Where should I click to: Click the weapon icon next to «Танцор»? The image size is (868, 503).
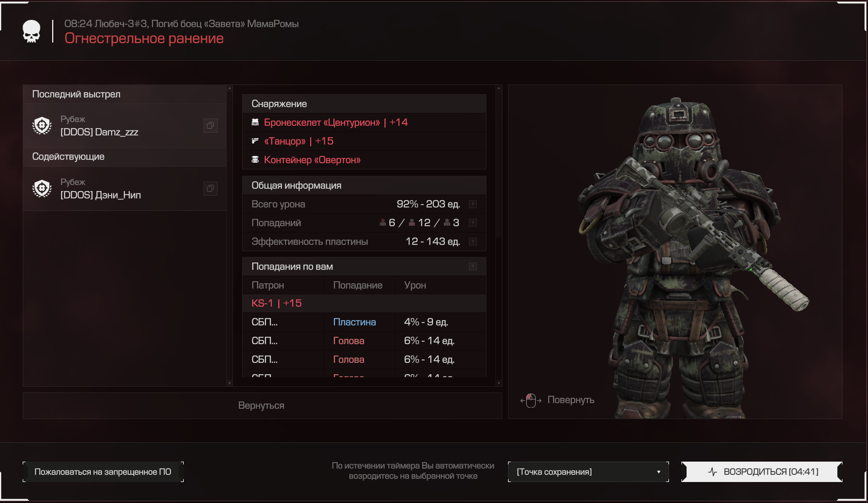pos(255,141)
